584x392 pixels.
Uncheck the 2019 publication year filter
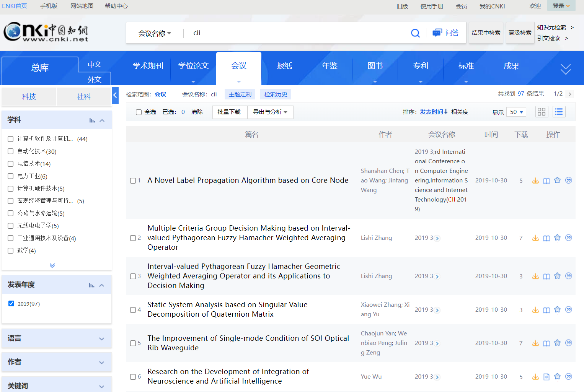(11, 304)
